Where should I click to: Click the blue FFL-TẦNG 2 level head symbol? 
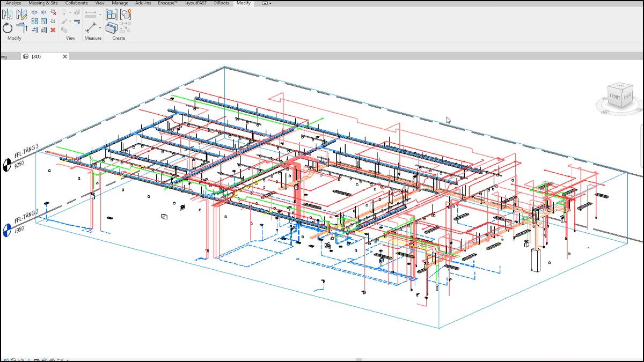tap(6, 231)
